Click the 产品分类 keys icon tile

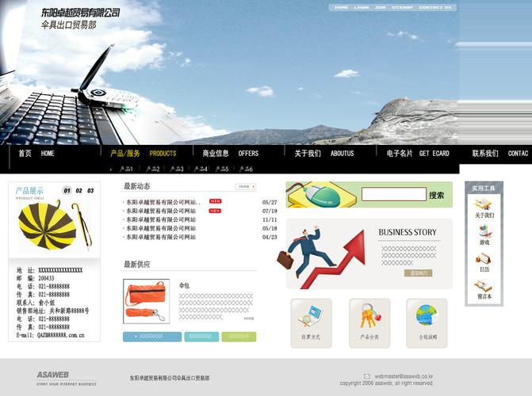(369, 323)
